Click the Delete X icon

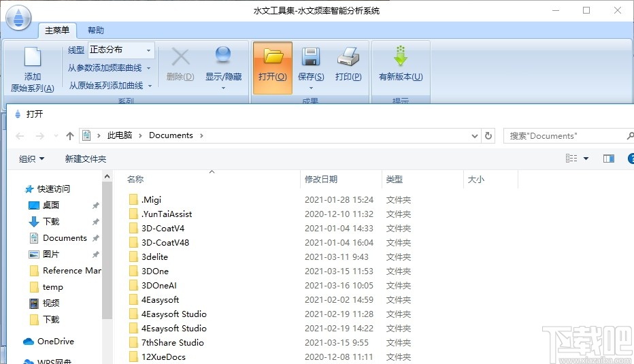point(180,56)
